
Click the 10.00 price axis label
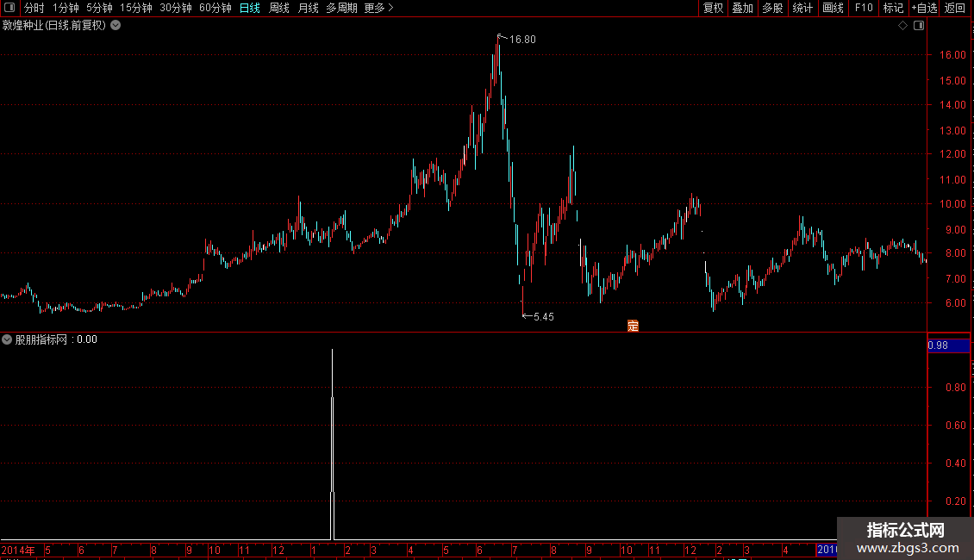coord(952,203)
